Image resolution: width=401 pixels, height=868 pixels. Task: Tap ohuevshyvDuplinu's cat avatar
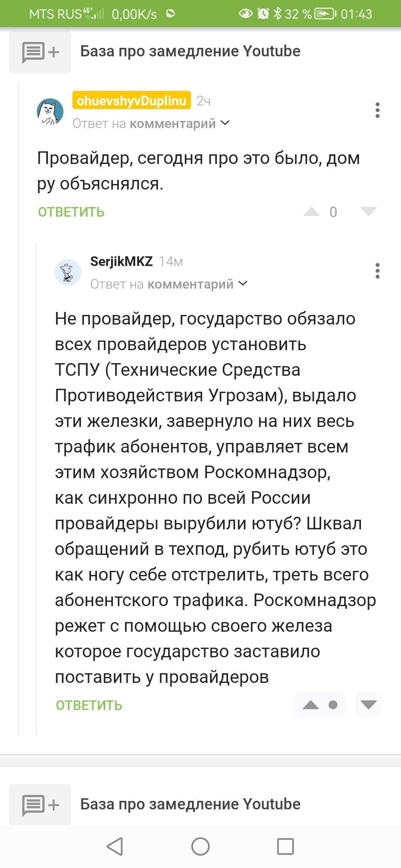click(50, 111)
